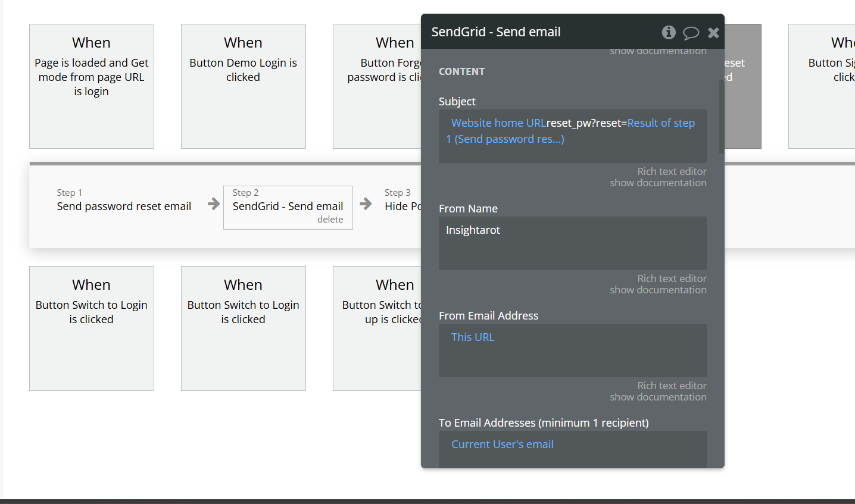This screenshot has height=504, width=855.
Task: Edit the From Name field containing Insightarot
Action: click(572, 243)
